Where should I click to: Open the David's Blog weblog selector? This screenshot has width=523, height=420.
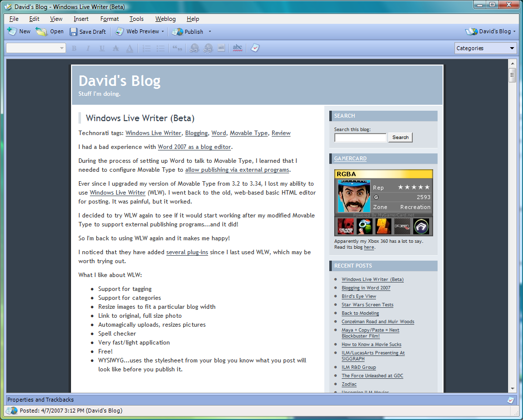coord(490,31)
